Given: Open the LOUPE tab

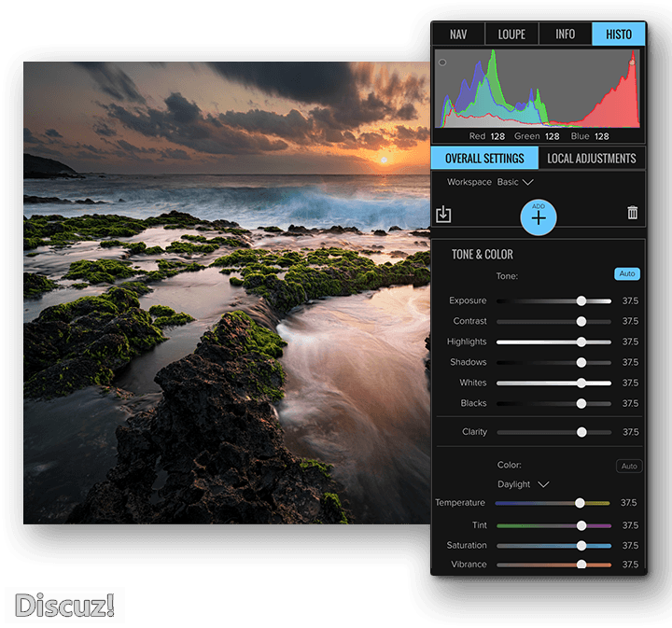Looking at the screenshot, I should coord(511,35).
